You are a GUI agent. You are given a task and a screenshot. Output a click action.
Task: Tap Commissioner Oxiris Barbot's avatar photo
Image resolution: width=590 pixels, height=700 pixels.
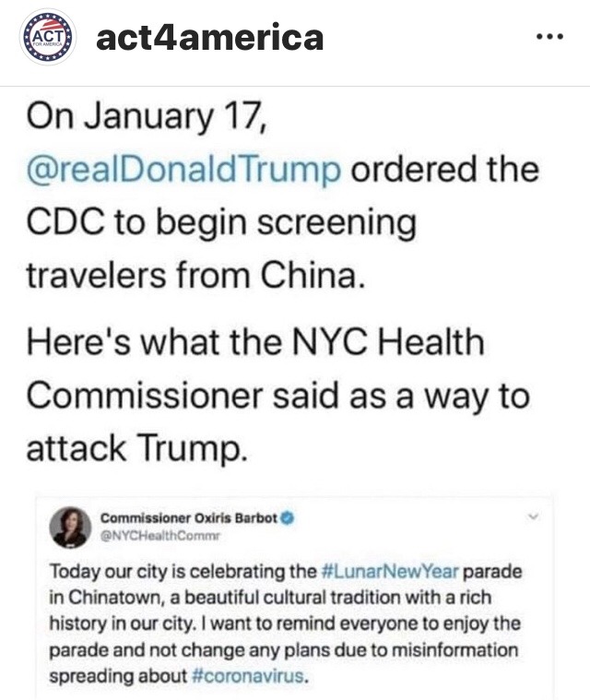70,527
